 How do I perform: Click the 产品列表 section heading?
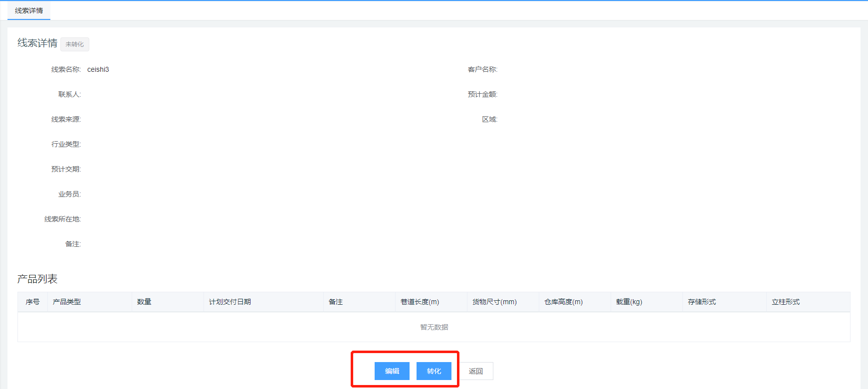(x=37, y=279)
